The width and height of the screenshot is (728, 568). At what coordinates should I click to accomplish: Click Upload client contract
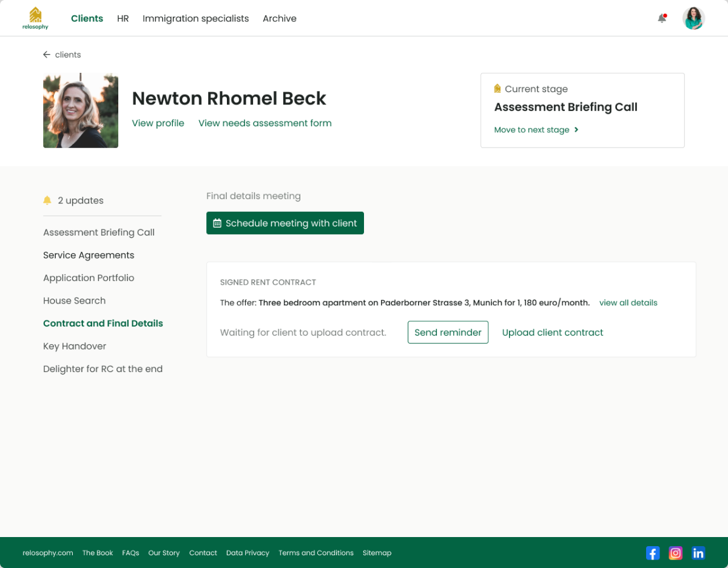[x=553, y=333]
